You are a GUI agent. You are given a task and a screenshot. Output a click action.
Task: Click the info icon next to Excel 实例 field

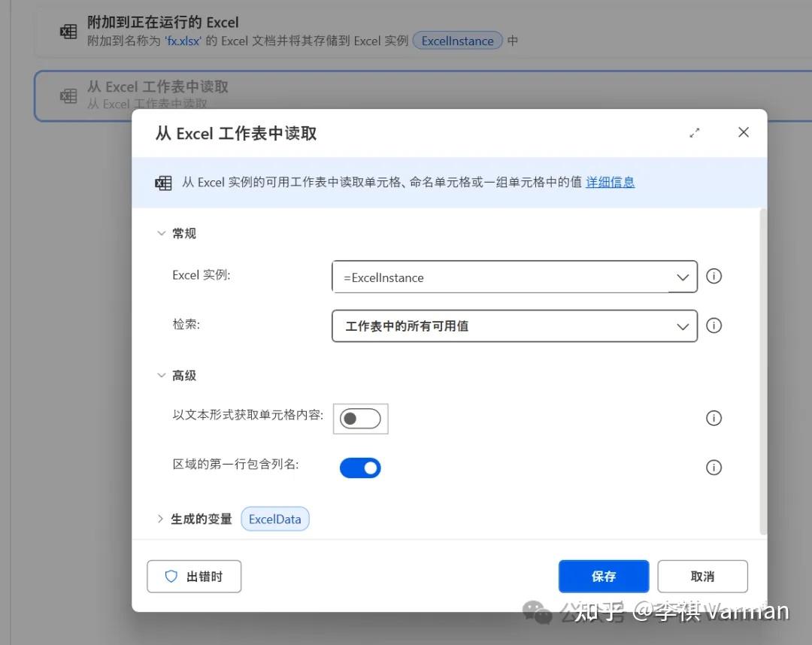[714, 276]
